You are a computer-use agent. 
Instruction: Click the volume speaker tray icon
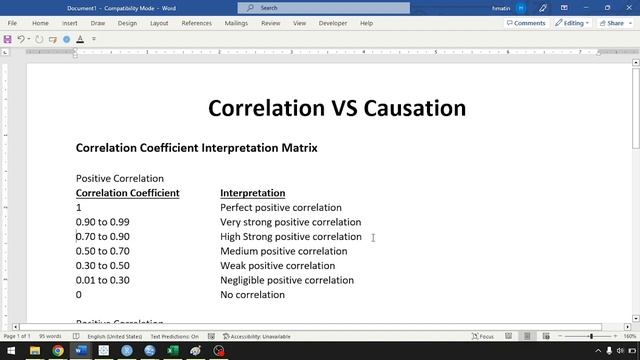[620, 351]
